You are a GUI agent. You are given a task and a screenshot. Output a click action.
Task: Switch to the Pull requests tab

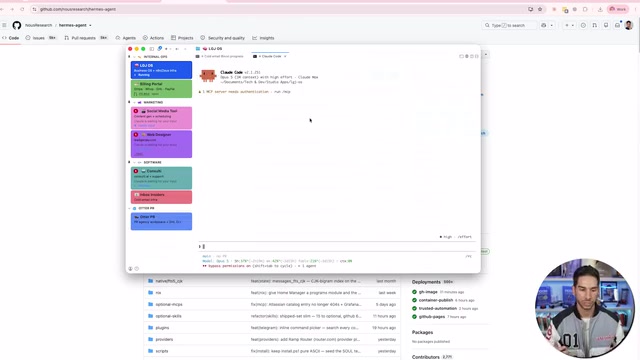click(86, 38)
